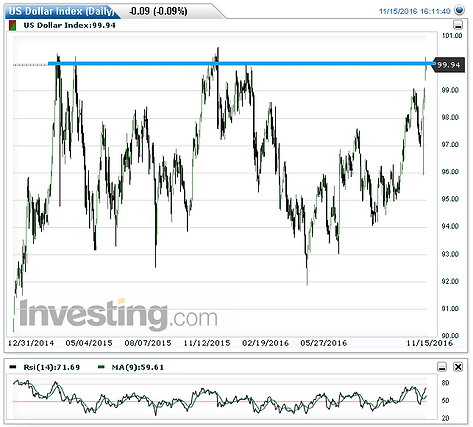Click the red-green US Dollar Index legend icon
Image resolution: width=473 pixels, height=427 pixels.
coord(12,25)
